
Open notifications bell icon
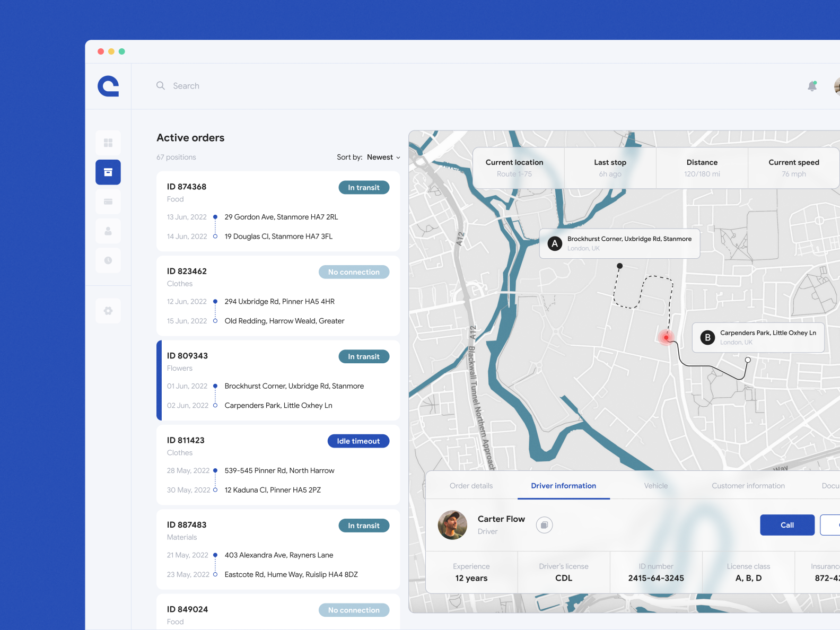click(812, 86)
